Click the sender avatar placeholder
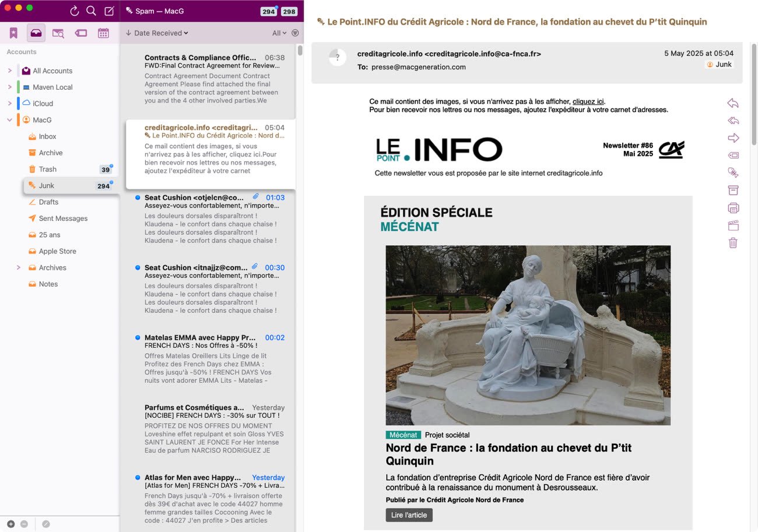 [x=338, y=57]
